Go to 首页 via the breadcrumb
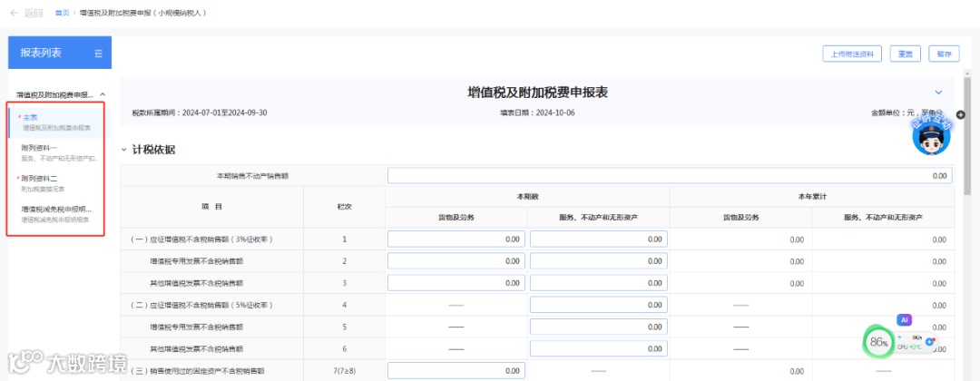Viewport: 980px width, 381px height. [62, 13]
